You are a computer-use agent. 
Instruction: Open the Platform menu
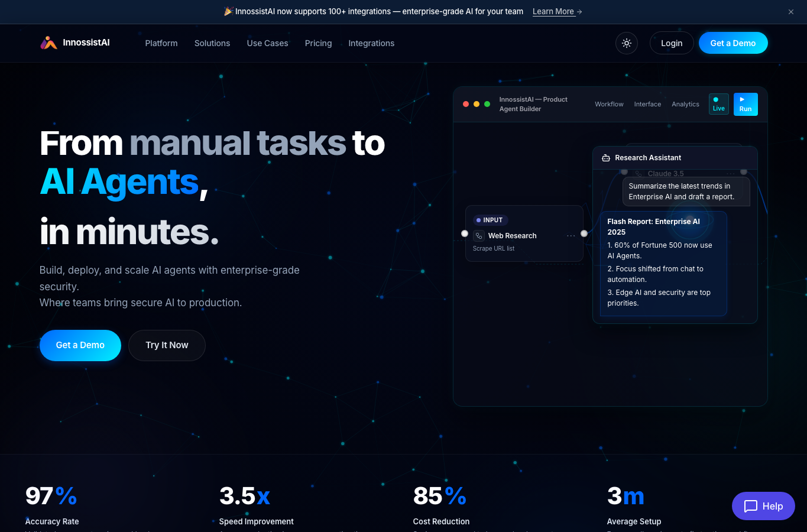click(x=161, y=43)
